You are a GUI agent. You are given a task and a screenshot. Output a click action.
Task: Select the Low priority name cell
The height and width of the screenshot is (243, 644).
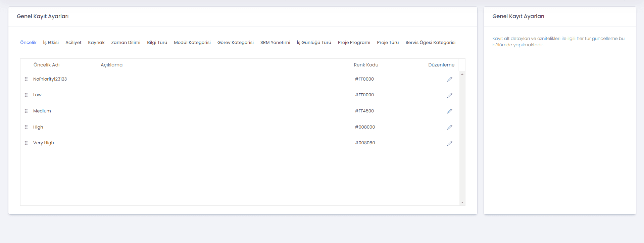point(37,95)
